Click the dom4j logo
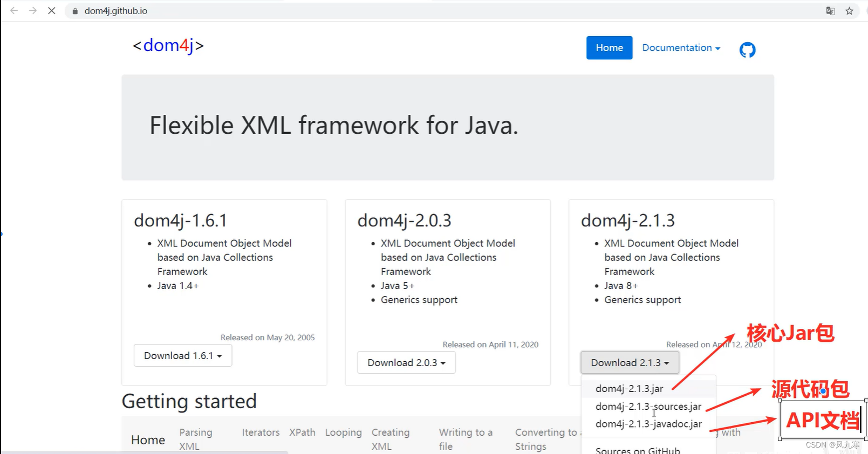868x454 pixels. (168, 46)
